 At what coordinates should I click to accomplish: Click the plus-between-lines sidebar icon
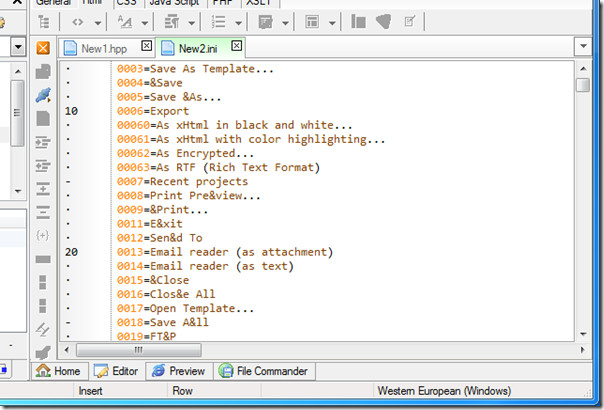(43, 189)
